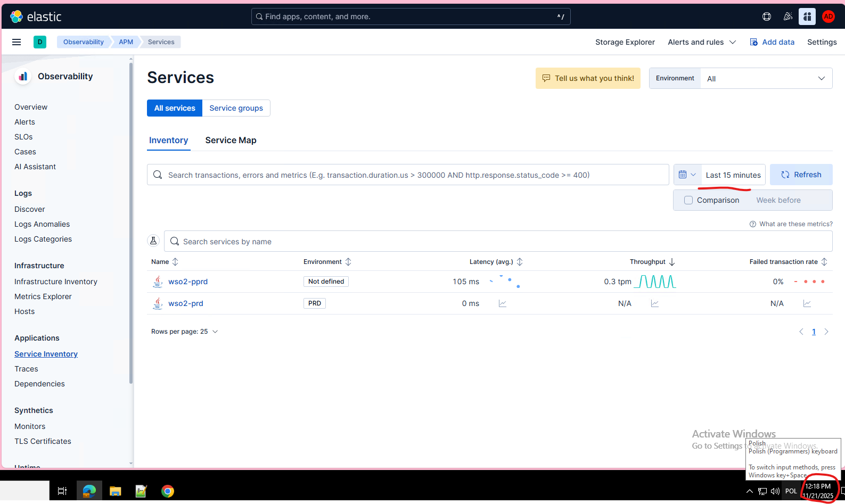Enable the Comparison checkbox

click(688, 200)
